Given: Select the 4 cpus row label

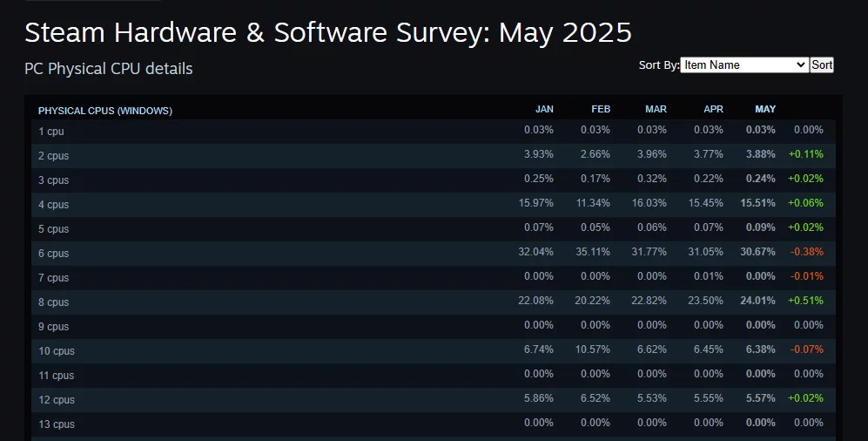Looking at the screenshot, I should [53, 205].
